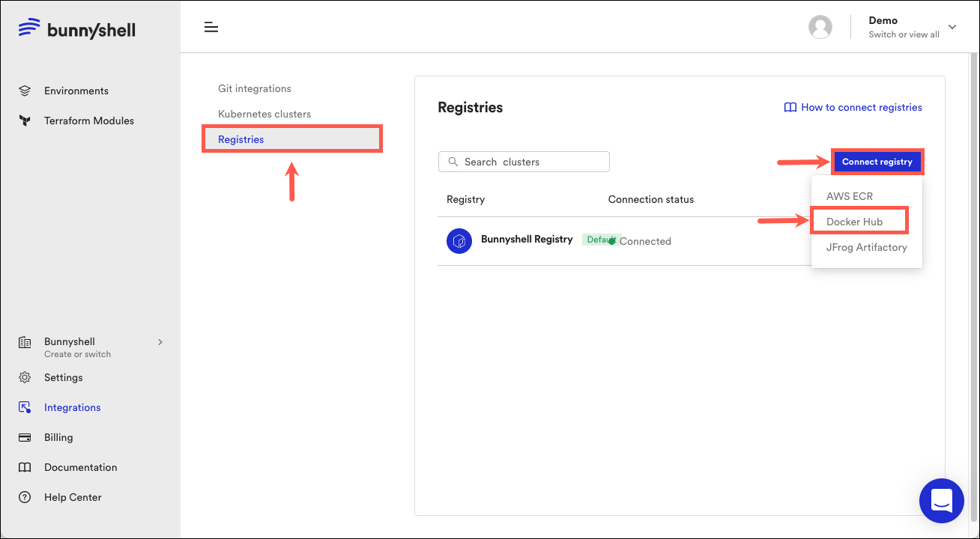Click the Registry column header
This screenshot has width=980, height=539.
(465, 199)
